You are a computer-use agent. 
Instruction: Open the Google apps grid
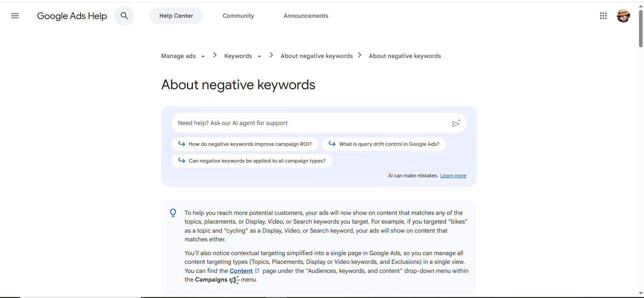[603, 16]
